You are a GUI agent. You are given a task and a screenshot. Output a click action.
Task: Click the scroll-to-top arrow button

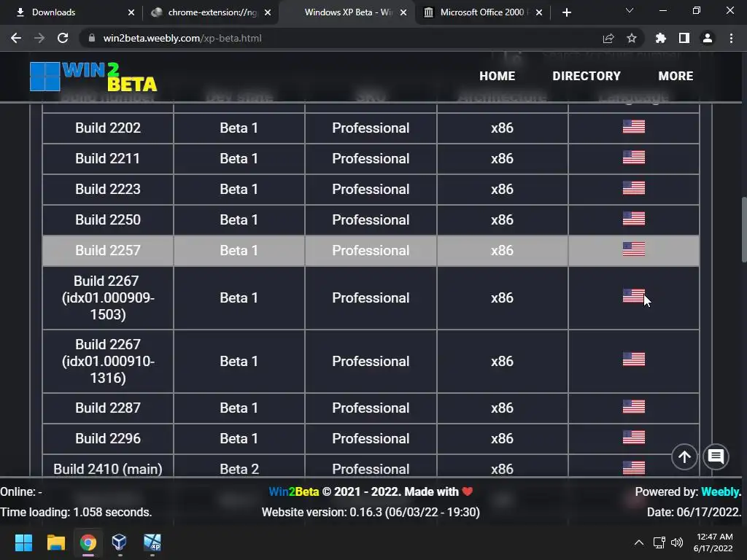pyautogui.click(x=684, y=456)
